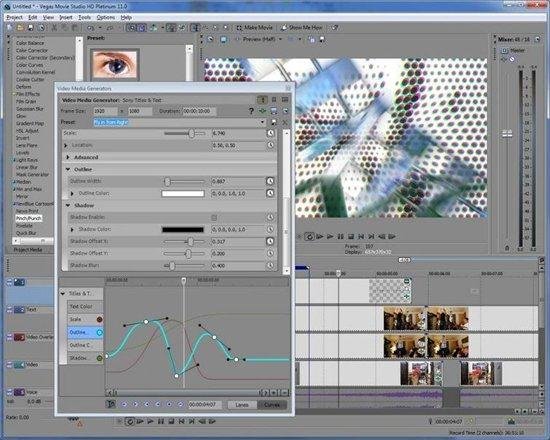The height and width of the screenshot is (440, 550).
Task: Click the Location animate clock icon
Action: 270,145
